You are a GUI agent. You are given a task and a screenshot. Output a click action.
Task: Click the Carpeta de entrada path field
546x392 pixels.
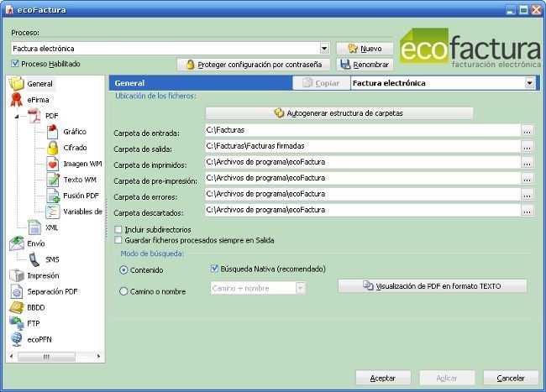361,131
